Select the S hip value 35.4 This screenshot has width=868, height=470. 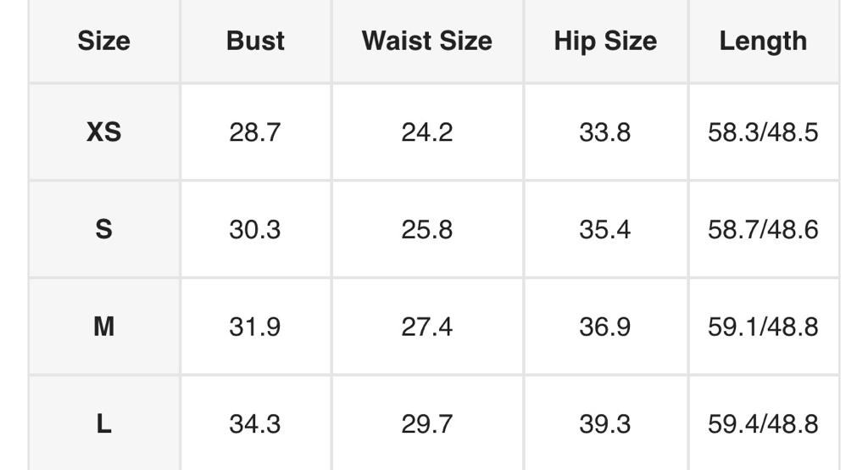click(x=604, y=229)
